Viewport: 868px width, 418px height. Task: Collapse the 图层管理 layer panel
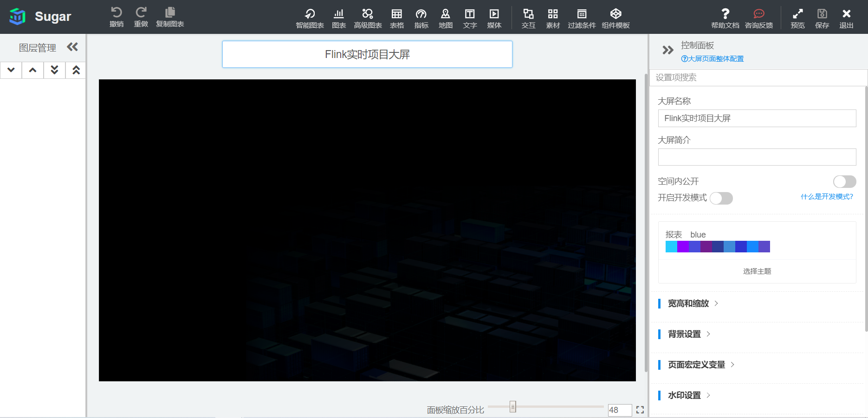[72, 47]
